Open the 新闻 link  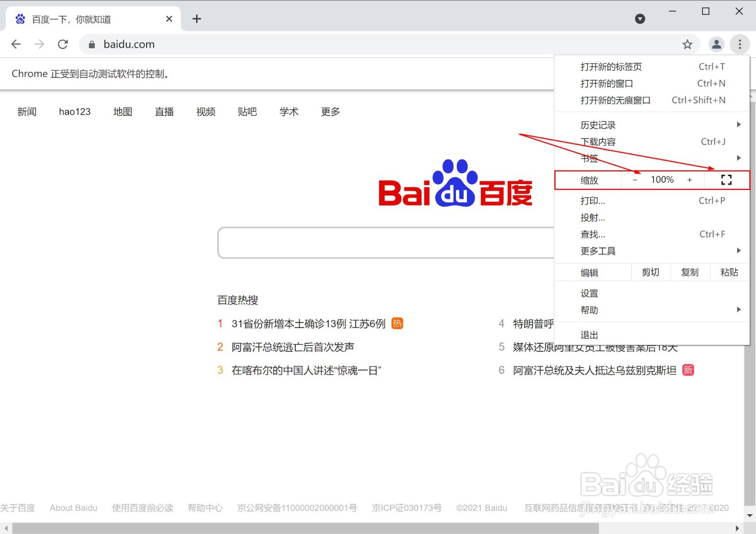pyautogui.click(x=27, y=112)
